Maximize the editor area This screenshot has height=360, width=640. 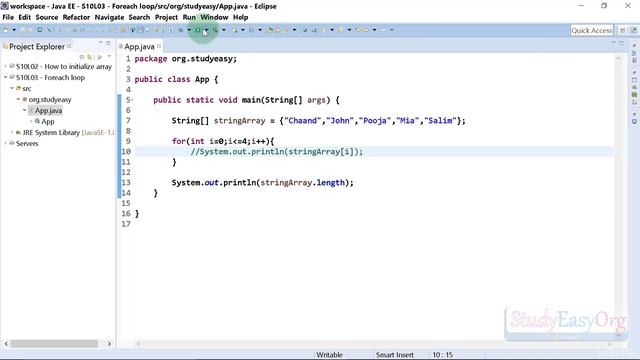click(621, 42)
